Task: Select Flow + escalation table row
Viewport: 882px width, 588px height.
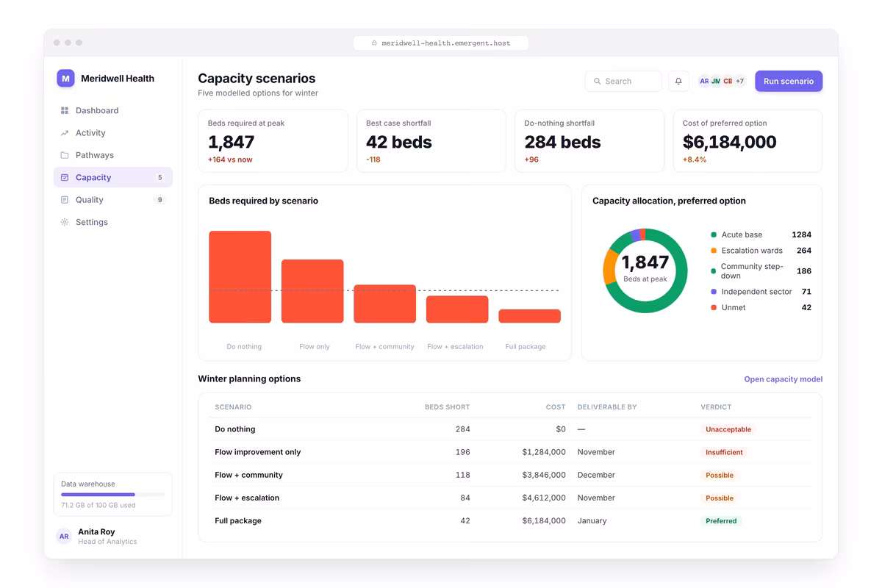Action: pos(510,498)
